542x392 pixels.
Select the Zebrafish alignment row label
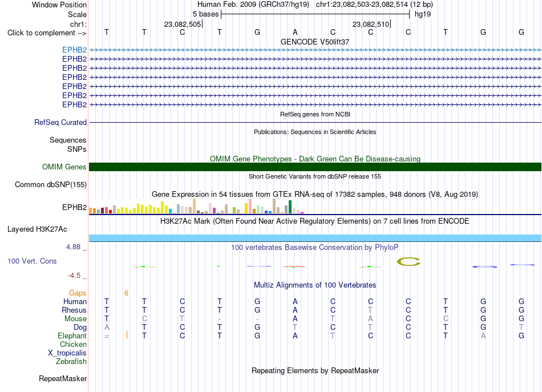[x=71, y=361]
